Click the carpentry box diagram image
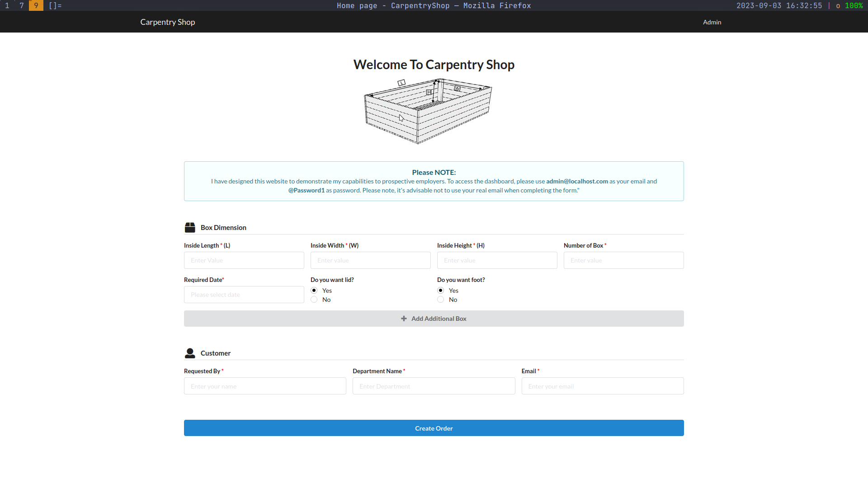This screenshot has width=868, height=488. [x=428, y=111]
